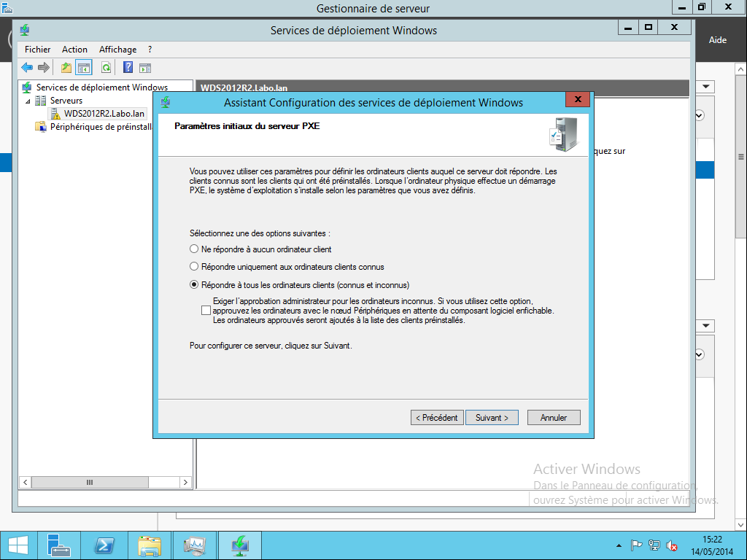Click the Précédent button

(437, 418)
